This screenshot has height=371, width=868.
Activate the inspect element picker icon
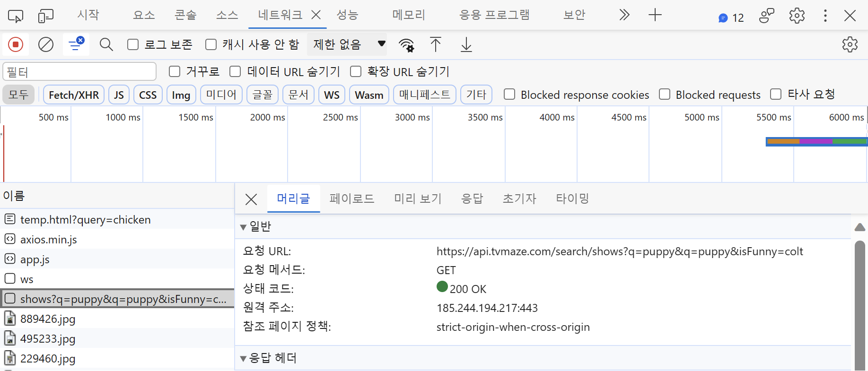pyautogui.click(x=16, y=16)
